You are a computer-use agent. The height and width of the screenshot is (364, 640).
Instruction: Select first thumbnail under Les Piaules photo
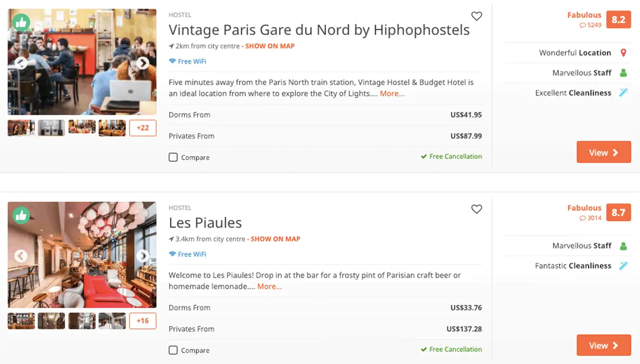tap(21, 321)
